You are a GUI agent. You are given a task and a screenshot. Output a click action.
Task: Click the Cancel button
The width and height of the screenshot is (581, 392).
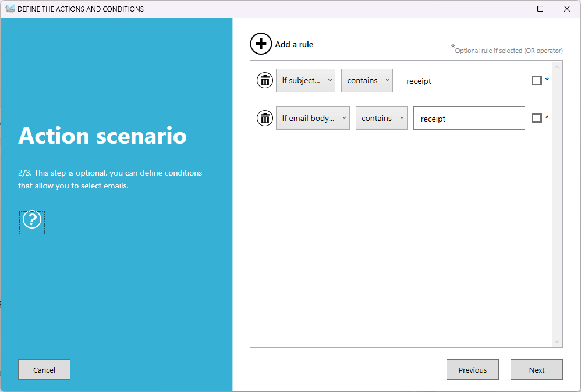(44, 370)
